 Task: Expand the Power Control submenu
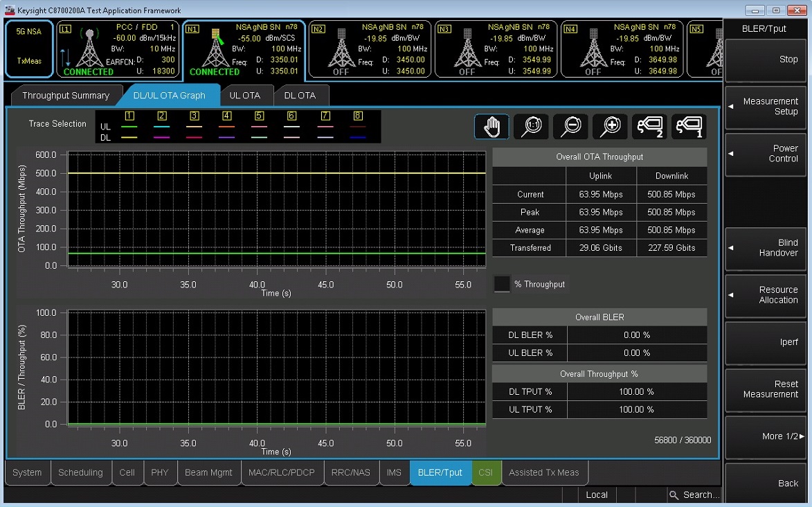click(x=765, y=153)
